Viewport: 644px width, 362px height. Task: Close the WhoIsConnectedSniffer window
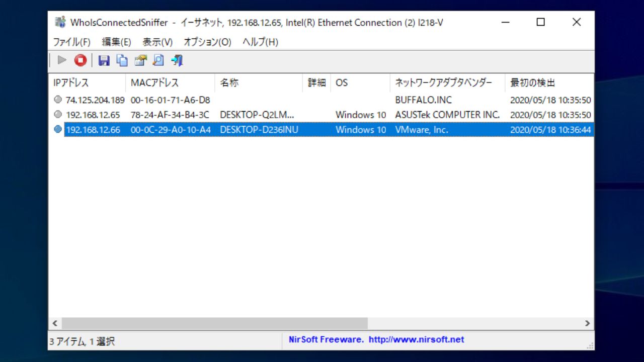click(577, 22)
